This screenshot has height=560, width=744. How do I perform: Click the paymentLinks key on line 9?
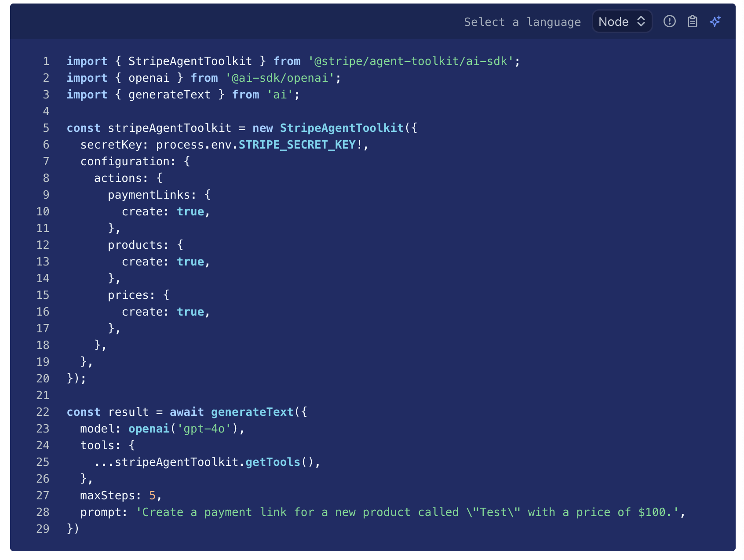coord(149,195)
